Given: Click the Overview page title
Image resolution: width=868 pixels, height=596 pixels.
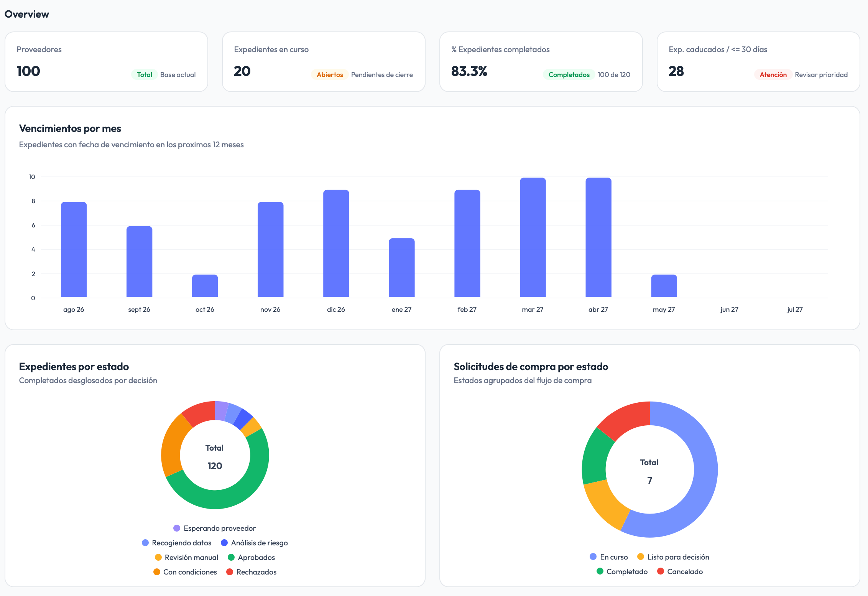Looking at the screenshot, I should click(x=27, y=14).
